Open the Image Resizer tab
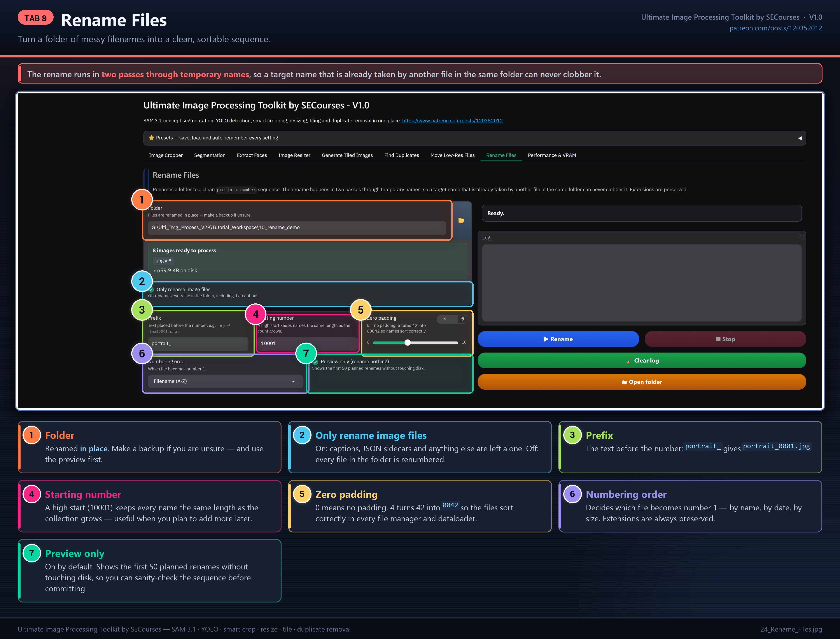This screenshot has width=840, height=639. (x=294, y=155)
